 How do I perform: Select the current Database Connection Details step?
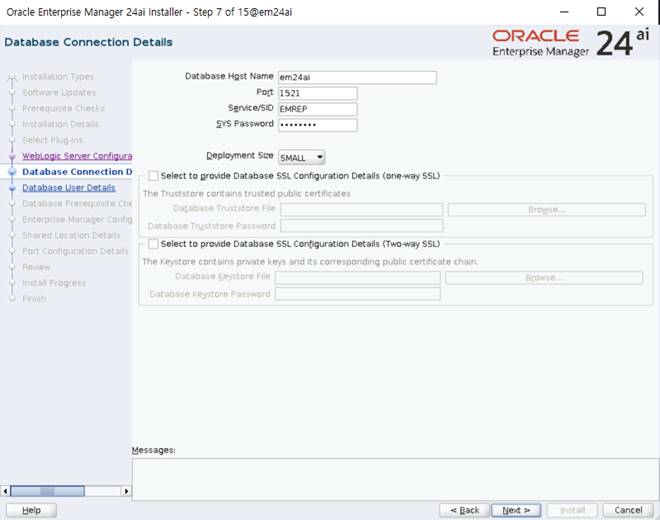[77, 172]
